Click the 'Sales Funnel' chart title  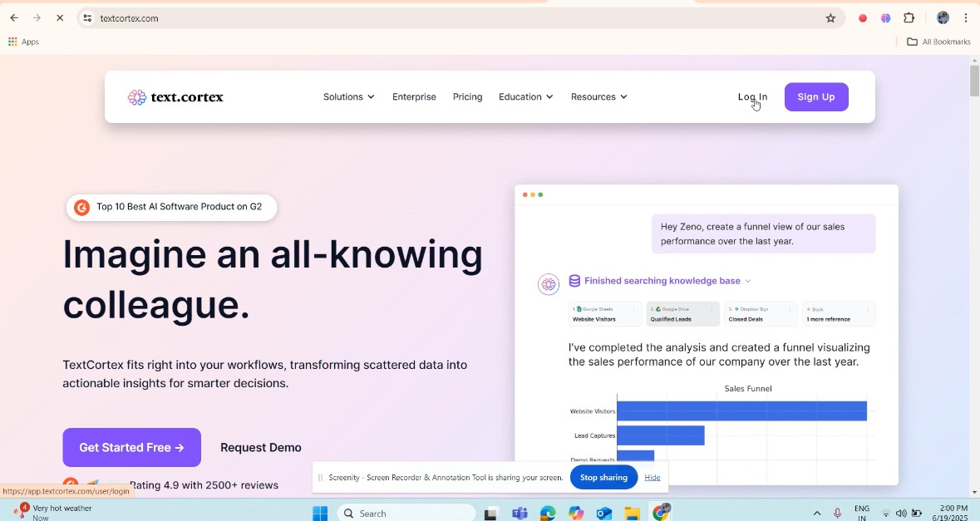pyautogui.click(x=748, y=389)
